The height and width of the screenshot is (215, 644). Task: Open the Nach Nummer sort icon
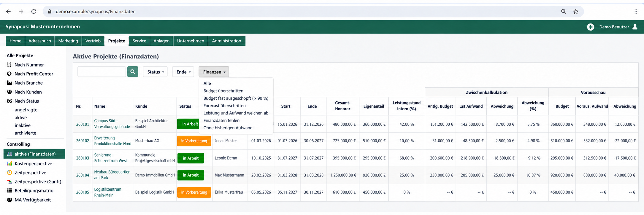point(9,65)
